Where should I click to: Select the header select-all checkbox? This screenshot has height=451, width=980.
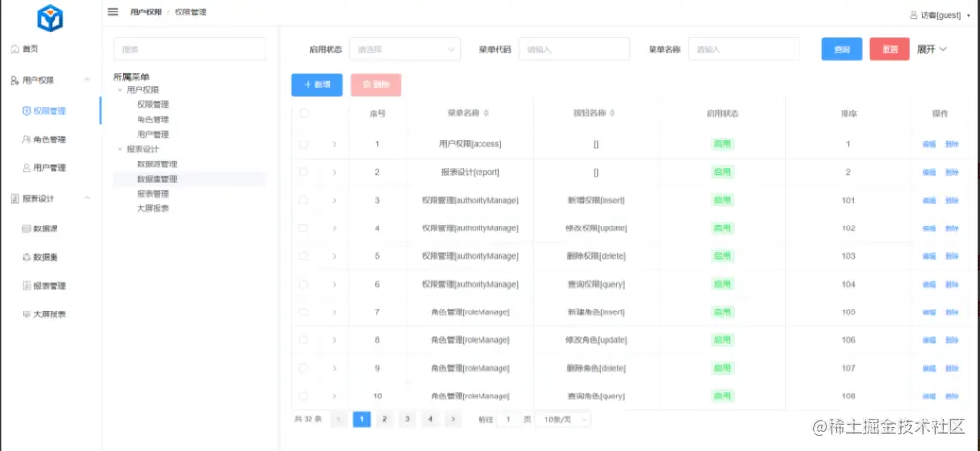coord(304,113)
